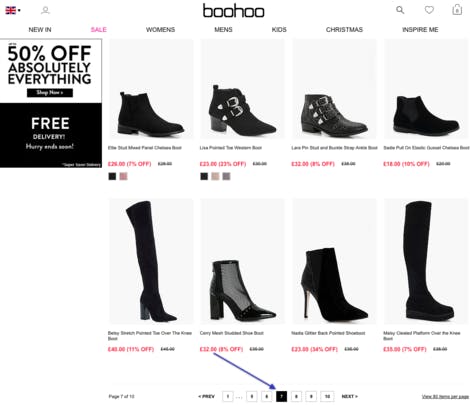Image resolution: width=470 pixels, height=406 pixels.
Task: Open the wishlist heart icon
Action: click(x=429, y=10)
